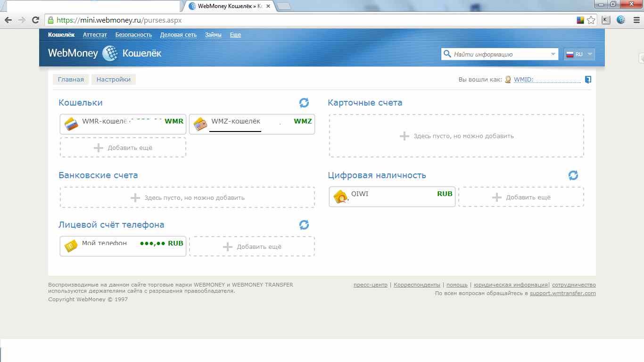Refresh the Лицевой счёт телефона section
The image size is (644, 362).
click(305, 225)
